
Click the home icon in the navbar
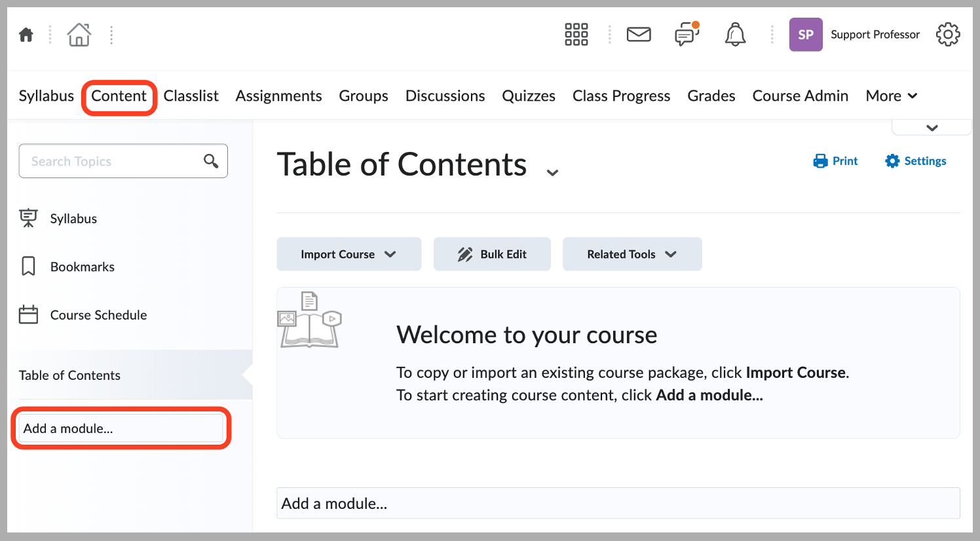26,34
